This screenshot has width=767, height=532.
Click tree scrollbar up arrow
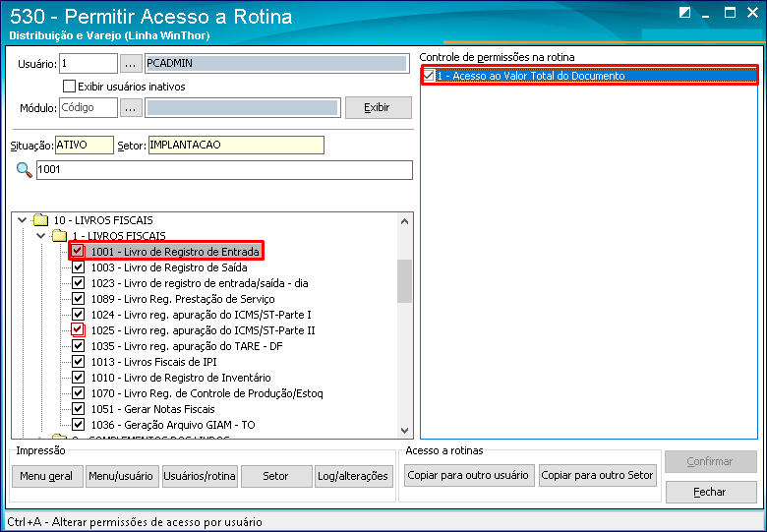404,221
